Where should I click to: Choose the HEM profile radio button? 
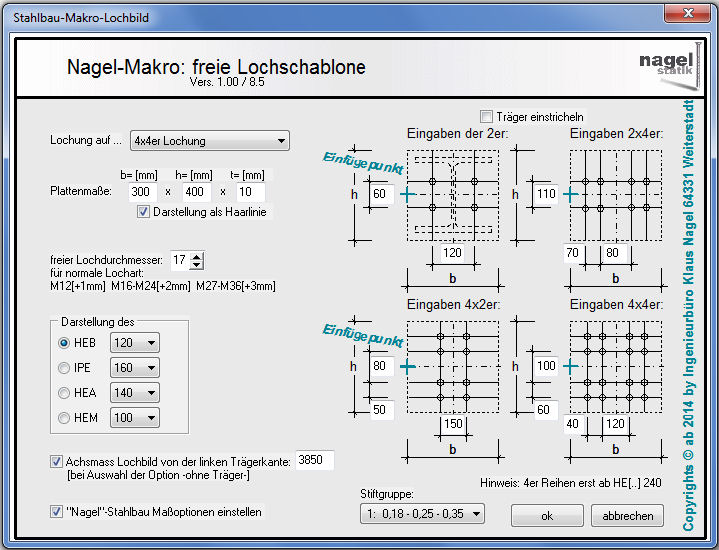pyautogui.click(x=65, y=418)
